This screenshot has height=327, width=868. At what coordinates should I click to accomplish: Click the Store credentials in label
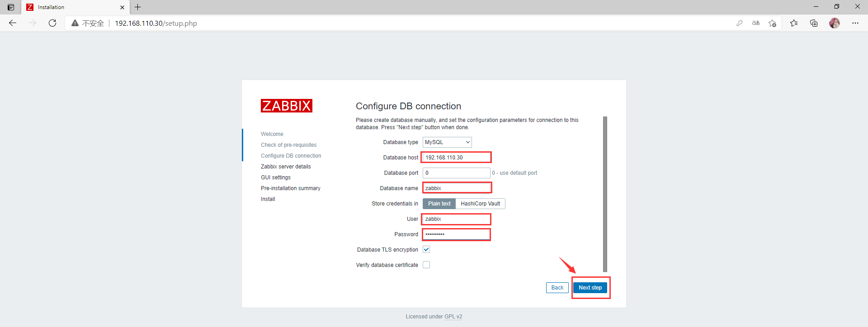click(395, 204)
